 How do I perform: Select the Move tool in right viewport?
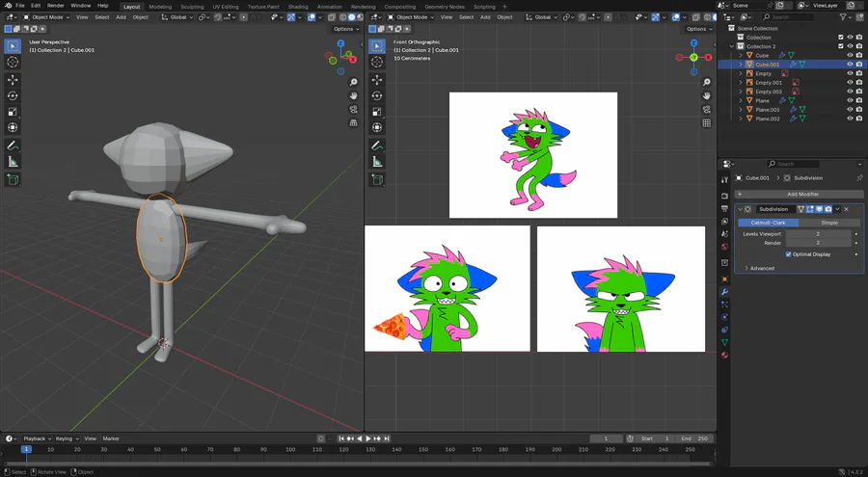[x=377, y=80]
